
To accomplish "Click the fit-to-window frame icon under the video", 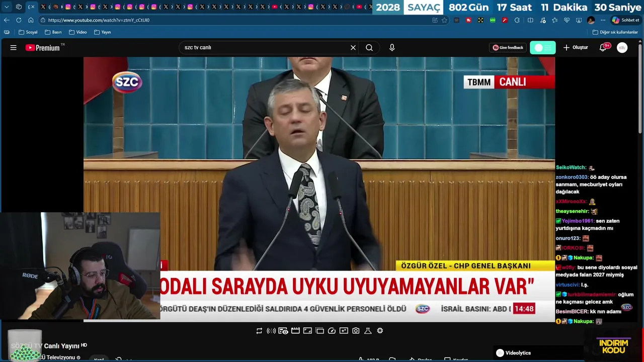I will click(x=307, y=331).
